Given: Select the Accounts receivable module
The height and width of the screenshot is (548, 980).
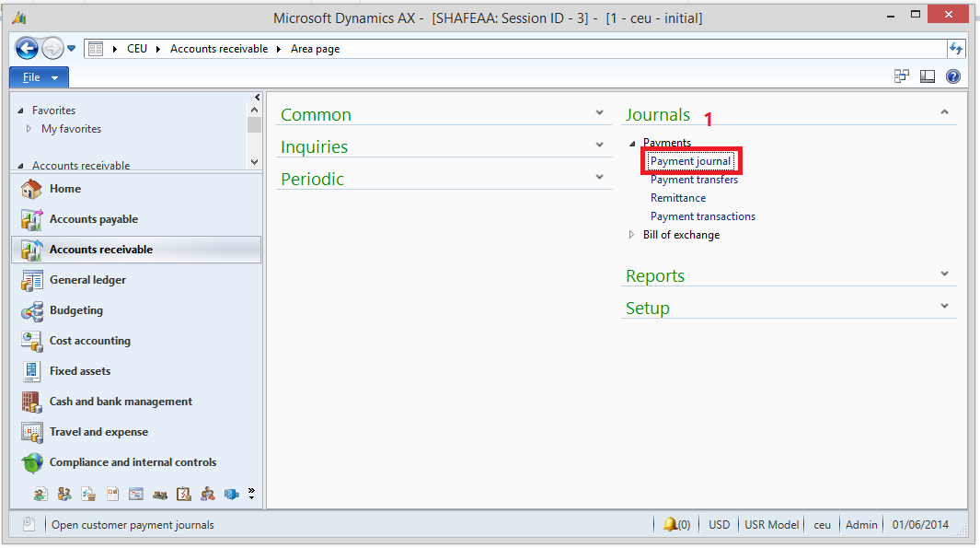Looking at the screenshot, I should (135, 250).
